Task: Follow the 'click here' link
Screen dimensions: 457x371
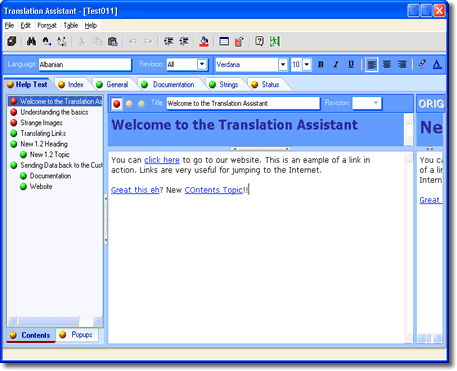Action: click(x=162, y=160)
